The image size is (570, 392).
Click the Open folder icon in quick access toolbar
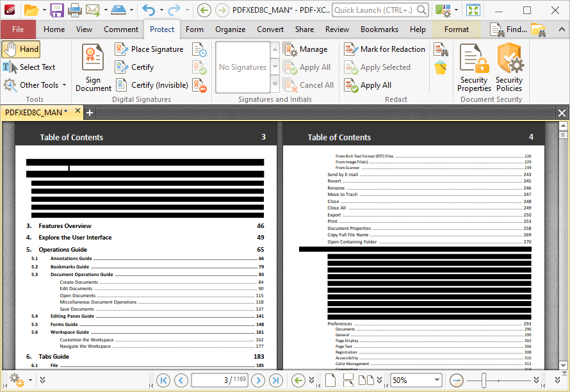(x=31, y=10)
